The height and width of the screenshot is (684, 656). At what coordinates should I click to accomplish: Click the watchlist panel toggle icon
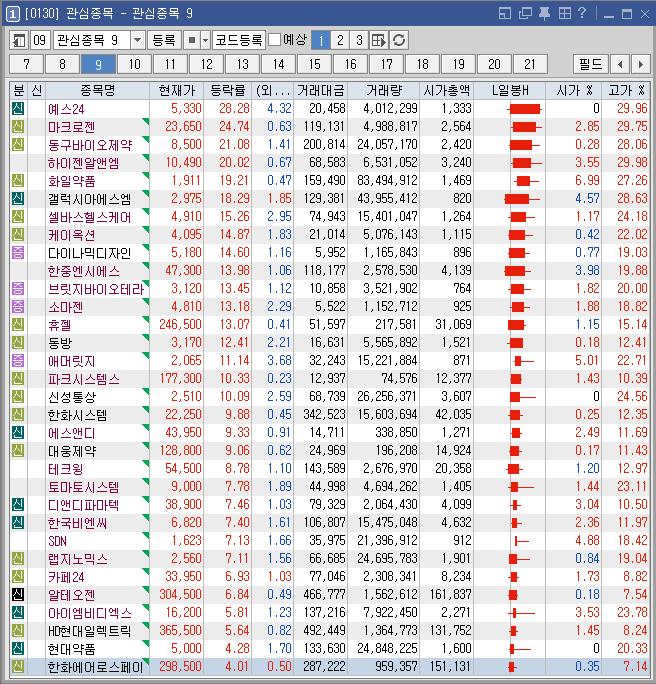(19, 41)
